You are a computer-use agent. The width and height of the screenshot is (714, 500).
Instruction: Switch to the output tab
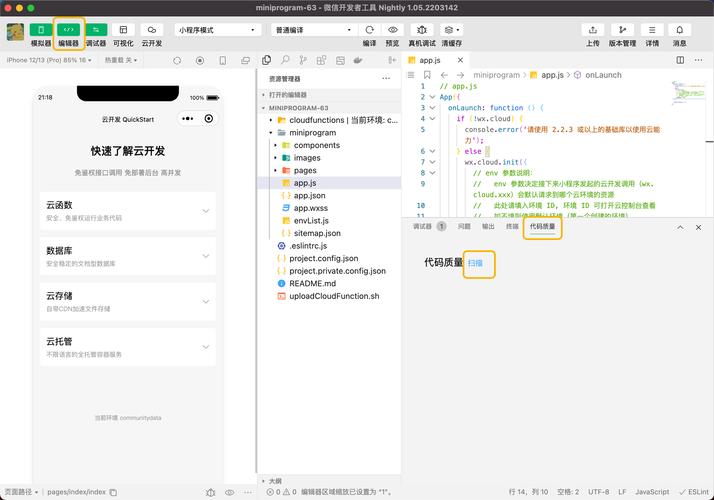(x=488, y=226)
